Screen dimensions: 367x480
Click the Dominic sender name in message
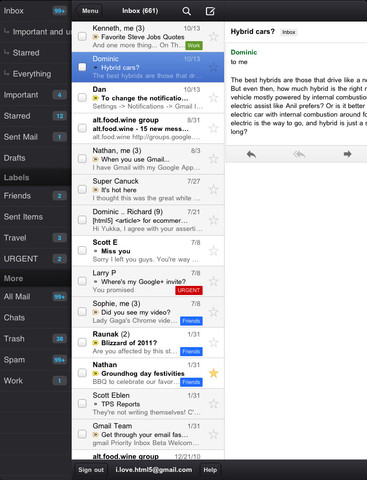click(244, 52)
